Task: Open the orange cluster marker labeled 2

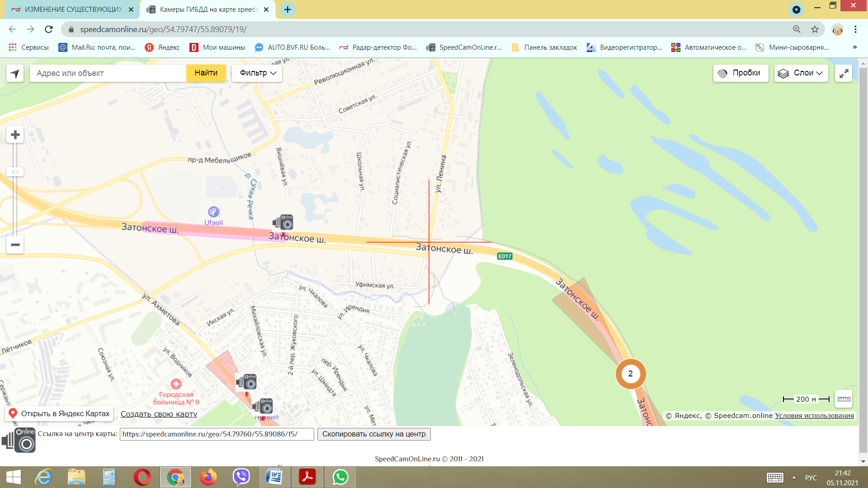Action: 630,374
